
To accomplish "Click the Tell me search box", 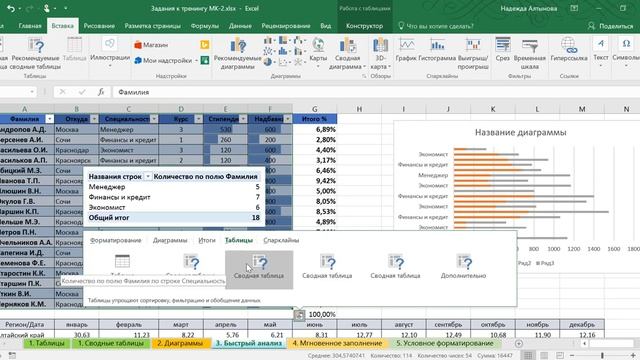I will click(x=436, y=26).
